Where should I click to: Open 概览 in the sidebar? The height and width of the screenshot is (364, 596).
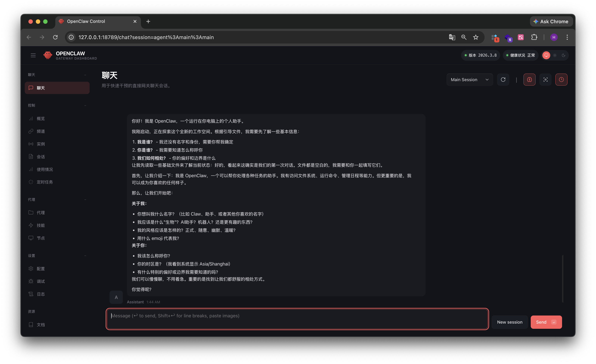(x=41, y=119)
